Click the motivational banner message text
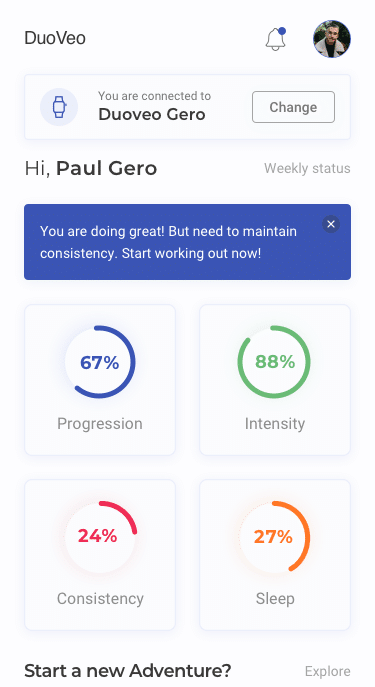 (x=168, y=242)
